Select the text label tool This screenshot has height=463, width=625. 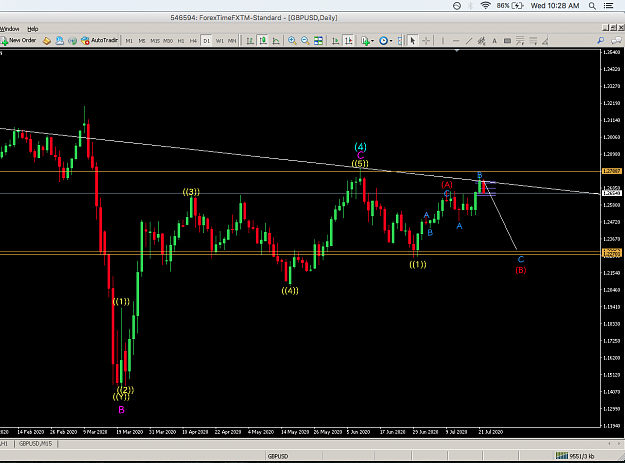(x=507, y=41)
